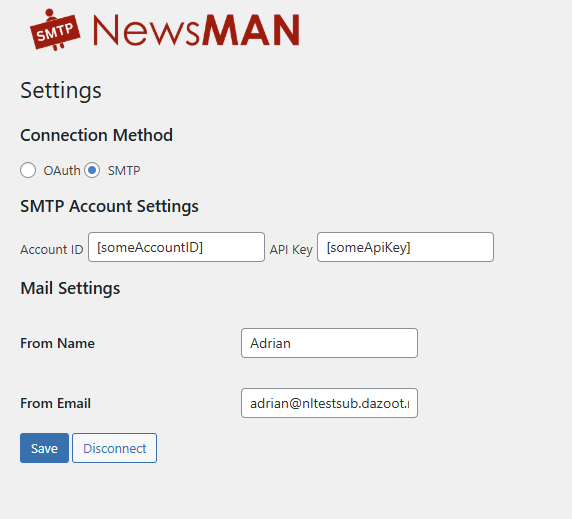Click the From Name label

(x=57, y=343)
